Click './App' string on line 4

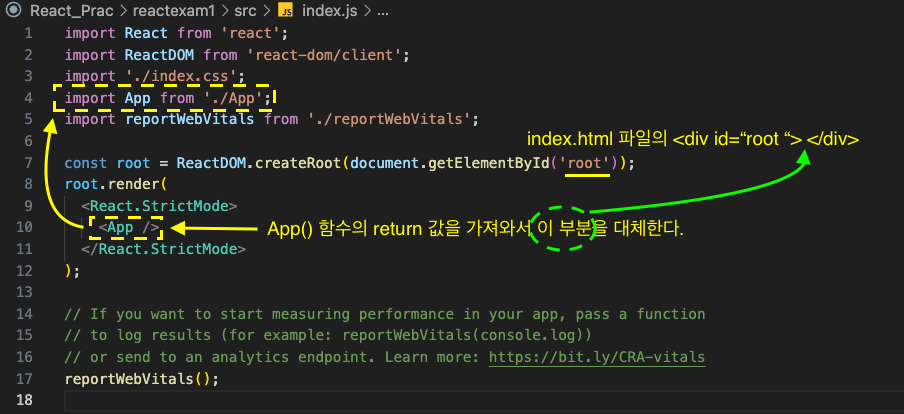(x=233, y=98)
